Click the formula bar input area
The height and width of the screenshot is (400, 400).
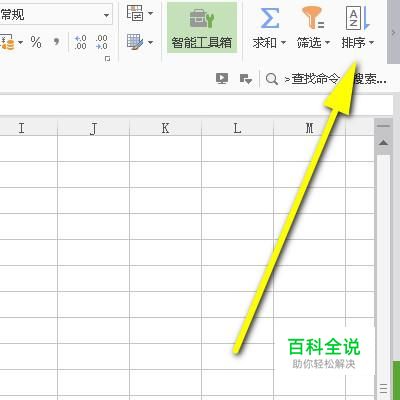[197, 106]
